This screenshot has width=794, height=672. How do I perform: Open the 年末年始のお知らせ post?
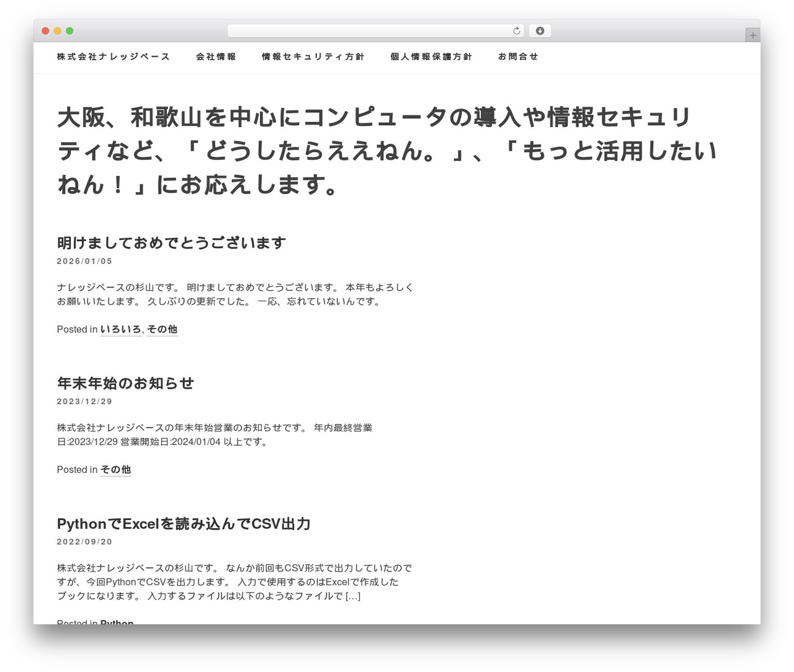(x=125, y=383)
